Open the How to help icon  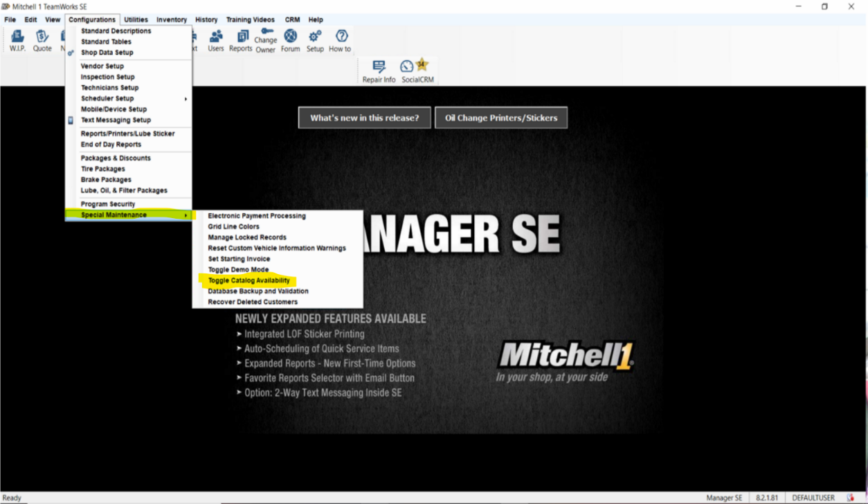tap(340, 40)
